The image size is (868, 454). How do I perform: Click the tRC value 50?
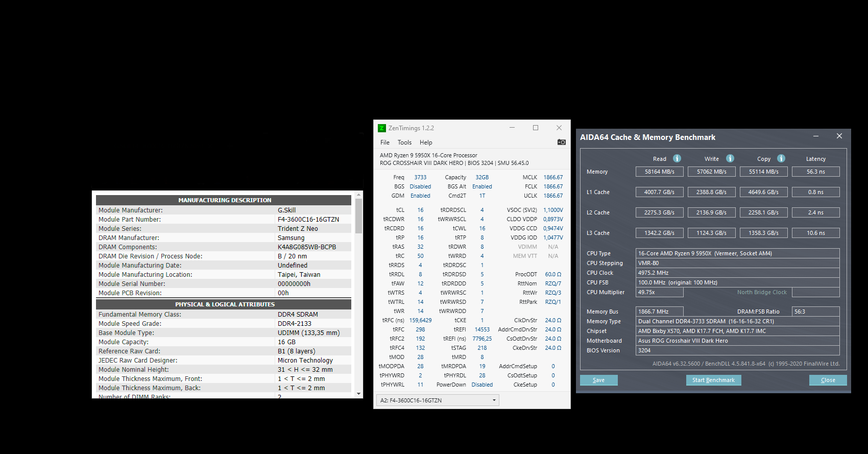420,256
